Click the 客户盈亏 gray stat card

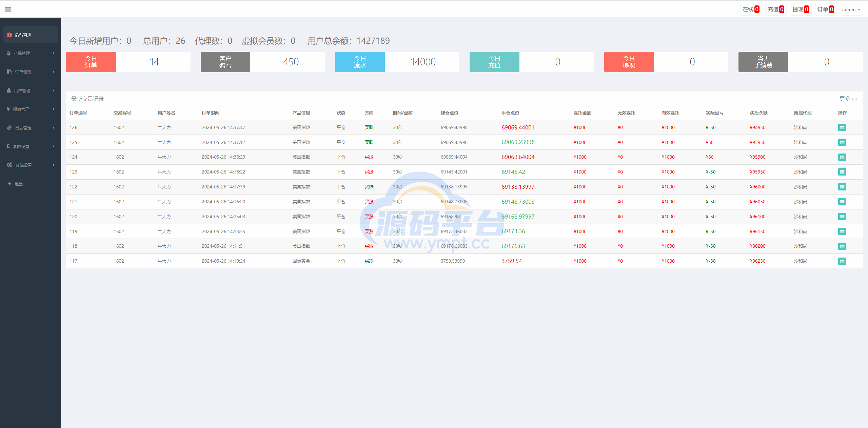(x=225, y=62)
